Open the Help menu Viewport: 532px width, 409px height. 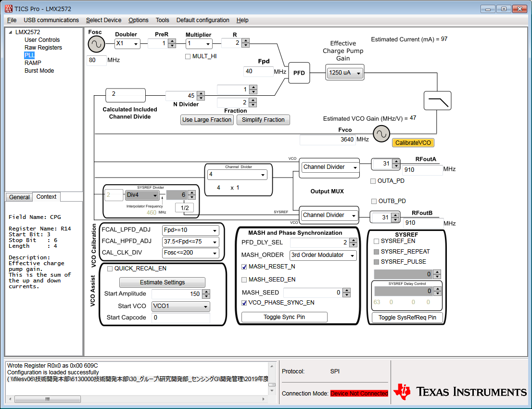pyautogui.click(x=242, y=20)
